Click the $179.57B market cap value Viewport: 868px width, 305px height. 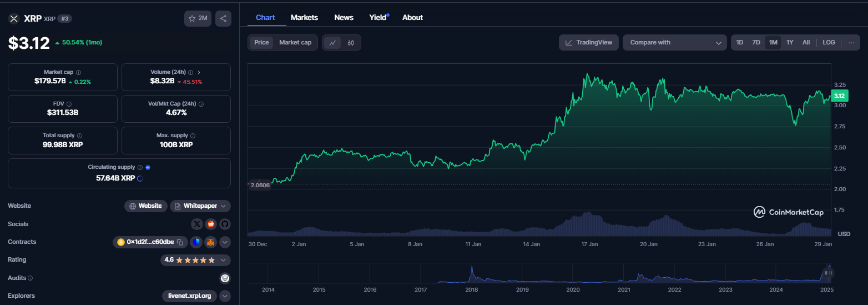(x=50, y=82)
